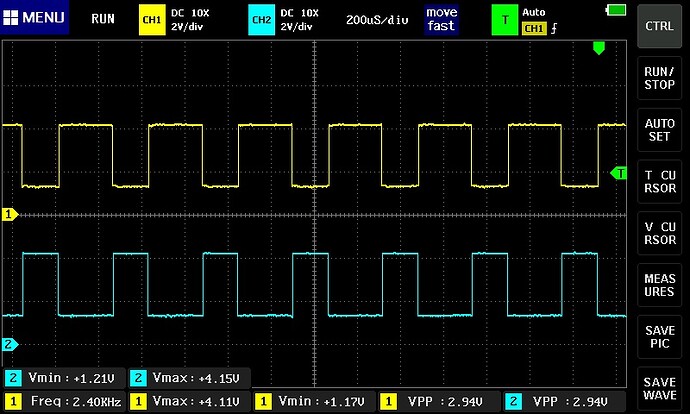
Task: Click the channel 2 badge beside Vmin
Action: click(x=13, y=378)
